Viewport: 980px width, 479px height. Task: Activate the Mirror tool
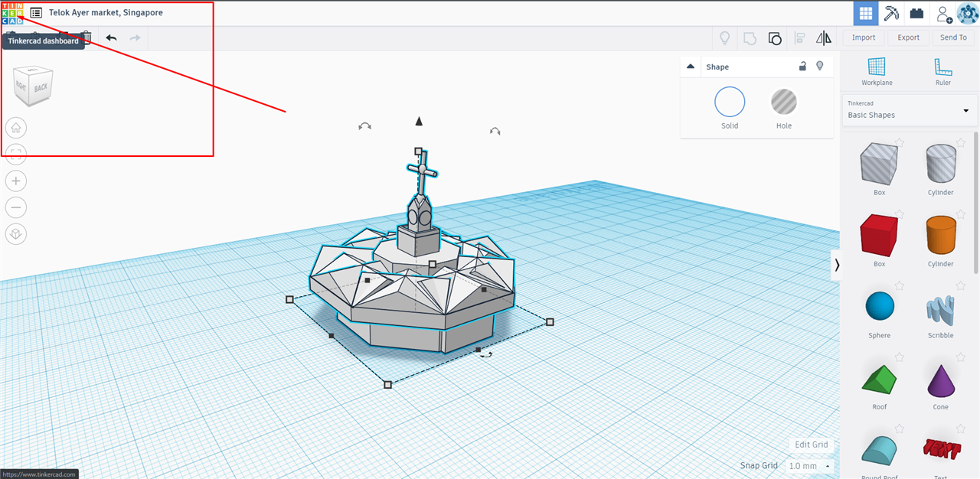(x=824, y=37)
